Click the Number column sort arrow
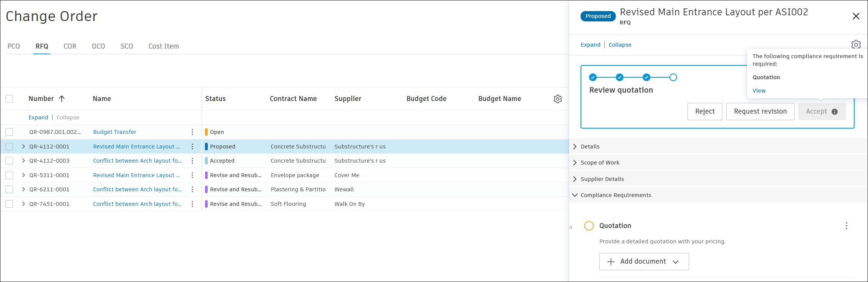The width and height of the screenshot is (868, 282). click(62, 99)
